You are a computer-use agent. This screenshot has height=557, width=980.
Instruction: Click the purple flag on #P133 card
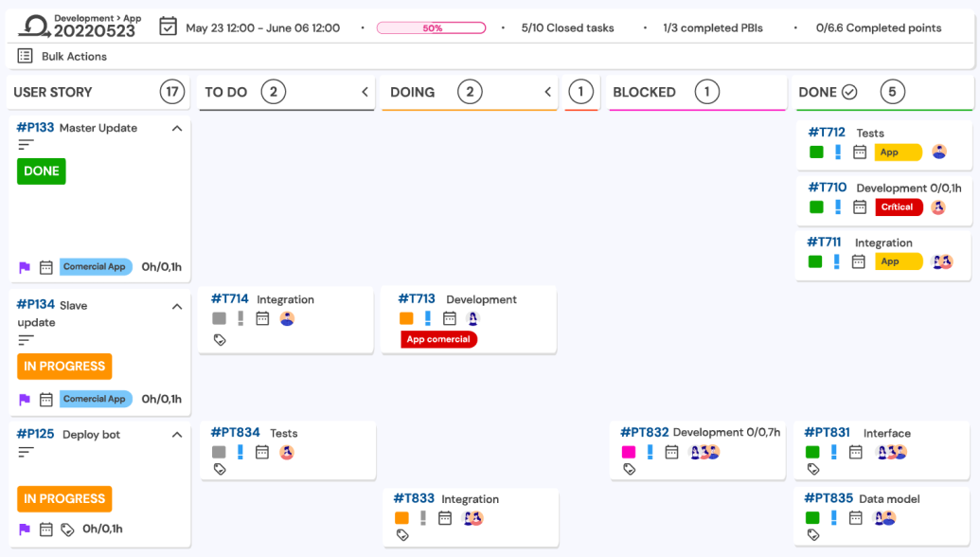pyautogui.click(x=25, y=267)
